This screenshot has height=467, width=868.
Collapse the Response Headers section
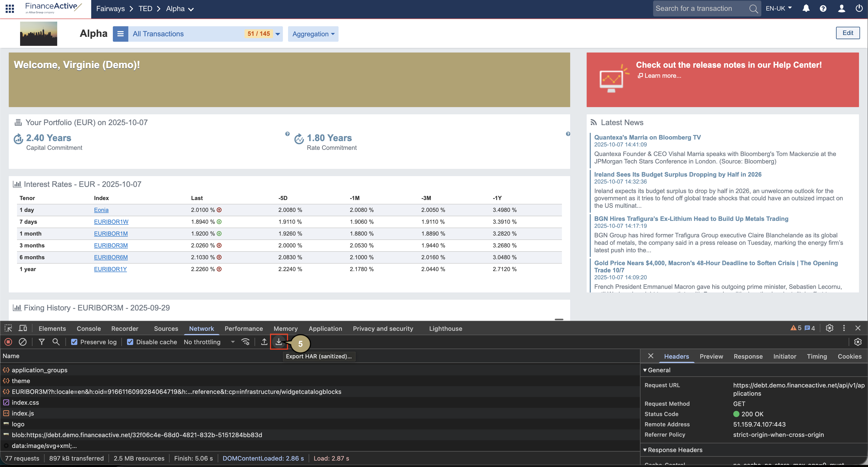[x=646, y=450]
